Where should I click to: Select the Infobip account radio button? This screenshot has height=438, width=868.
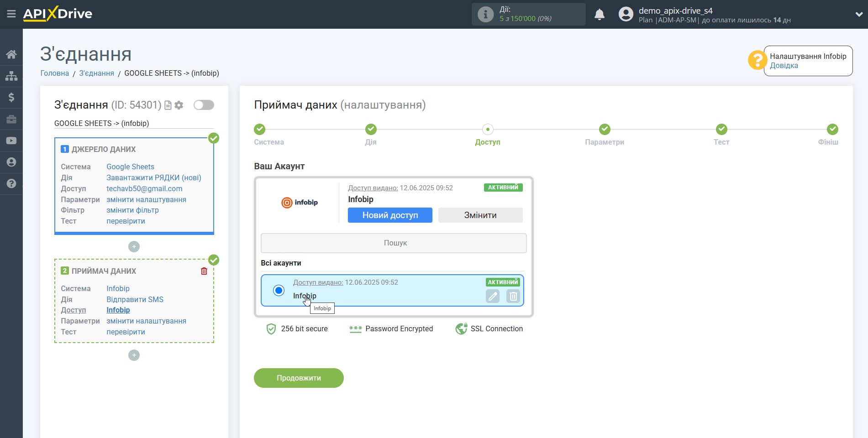click(279, 290)
